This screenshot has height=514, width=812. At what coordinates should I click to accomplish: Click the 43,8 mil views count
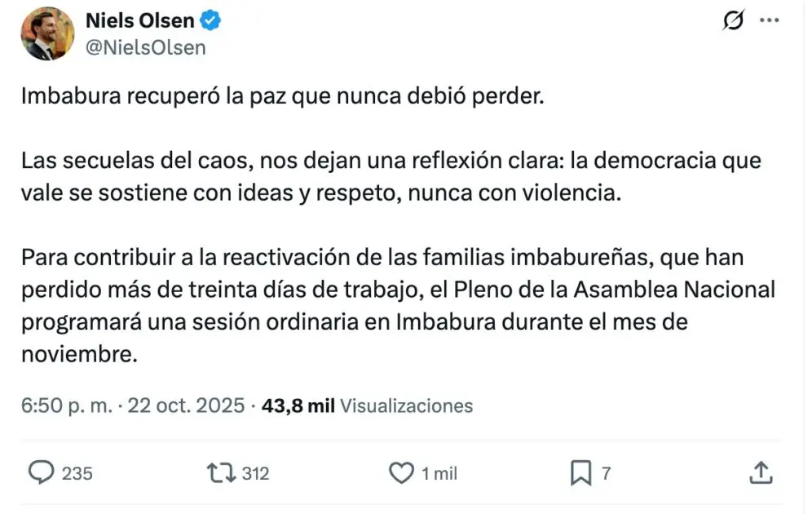(297, 405)
